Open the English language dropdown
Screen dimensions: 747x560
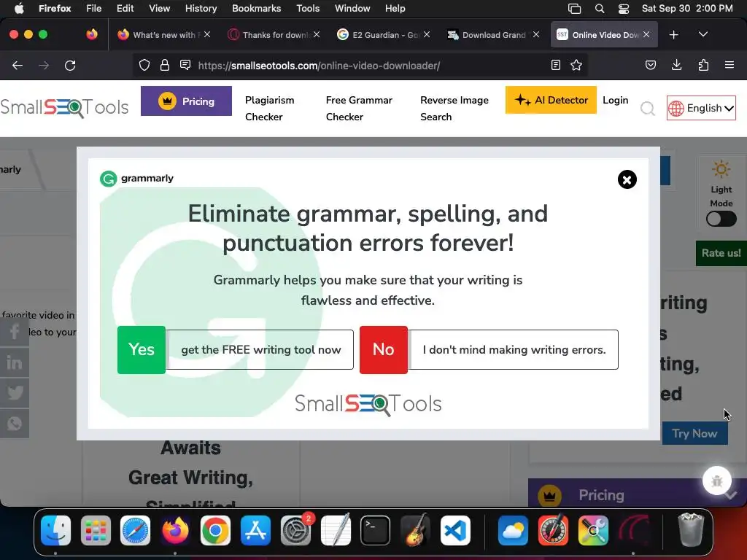pyautogui.click(x=701, y=108)
